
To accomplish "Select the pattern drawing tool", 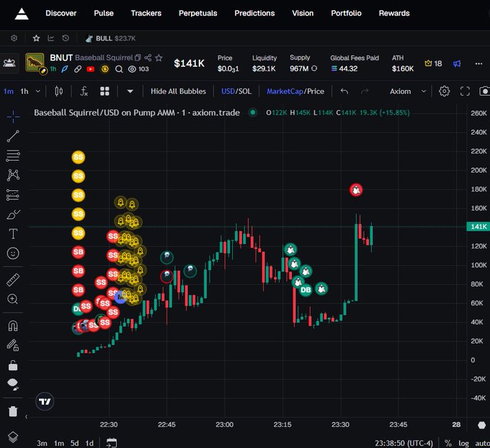I will 13,175.
